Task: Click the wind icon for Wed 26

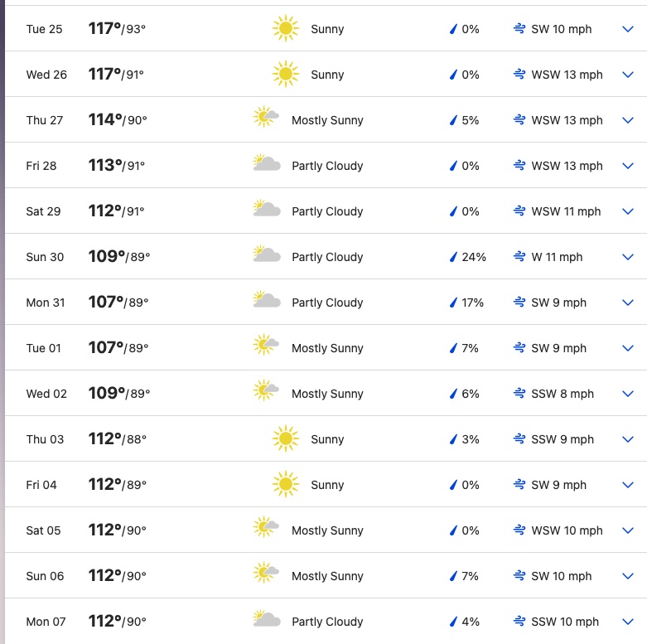Action: 519,75
